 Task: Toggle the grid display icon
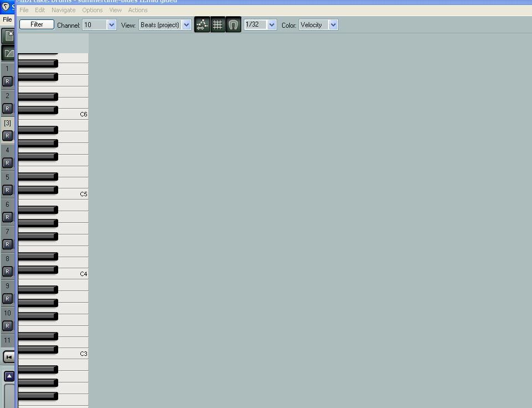217,24
